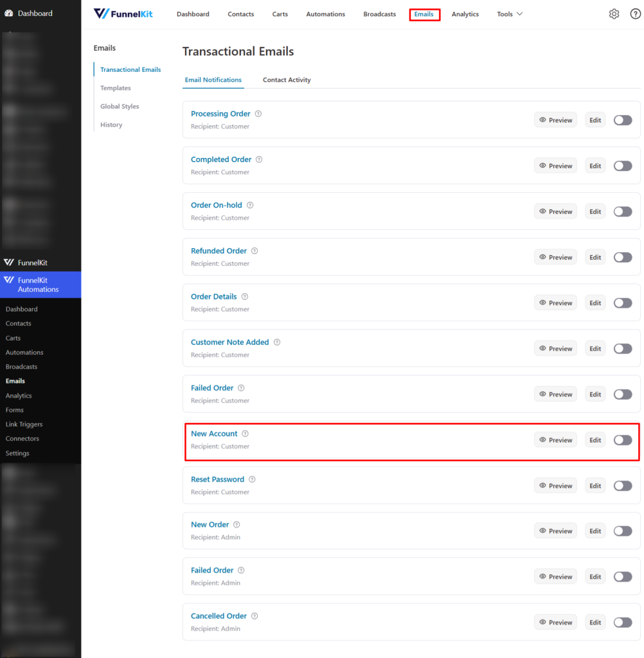The image size is (644, 658).
Task: Open Contacts in top navigation
Action: click(x=240, y=14)
